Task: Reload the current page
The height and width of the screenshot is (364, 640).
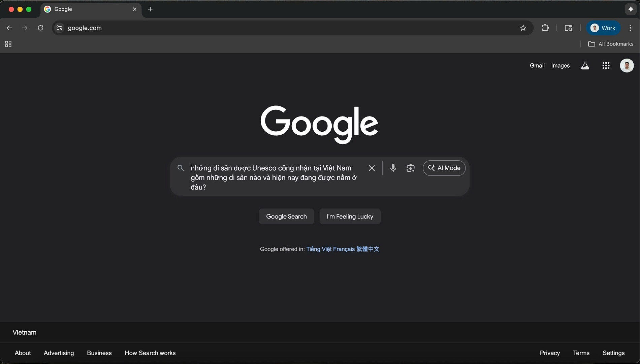Action: 40,28
